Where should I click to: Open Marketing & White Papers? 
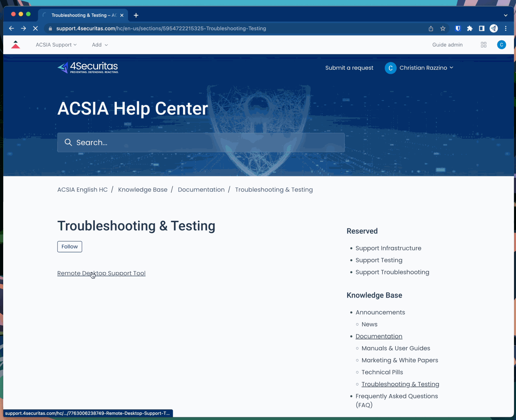click(x=400, y=360)
